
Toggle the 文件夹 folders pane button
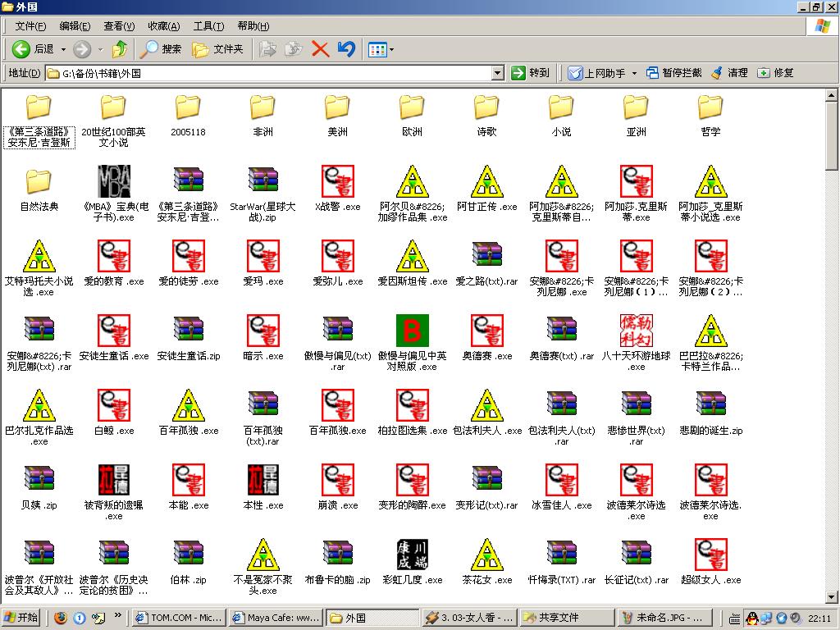[217, 49]
